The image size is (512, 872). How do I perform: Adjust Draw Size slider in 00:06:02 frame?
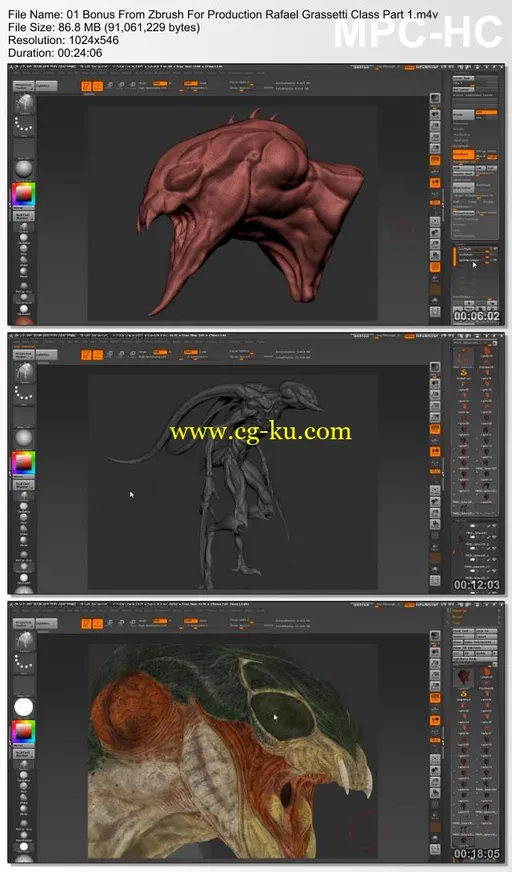(243, 88)
